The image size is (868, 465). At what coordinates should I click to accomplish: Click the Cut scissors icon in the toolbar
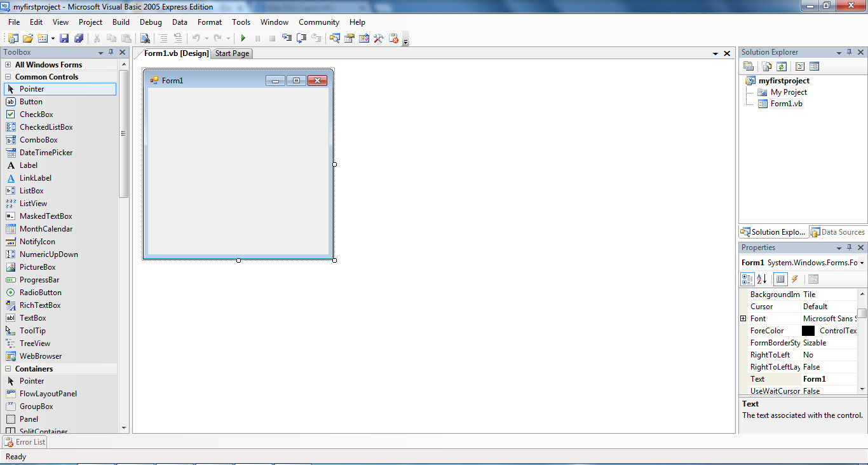tap(97, 38)
